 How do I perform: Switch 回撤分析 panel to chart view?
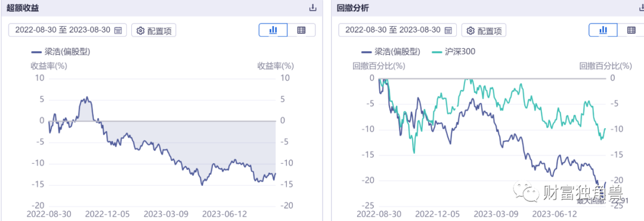coord(603,30)
